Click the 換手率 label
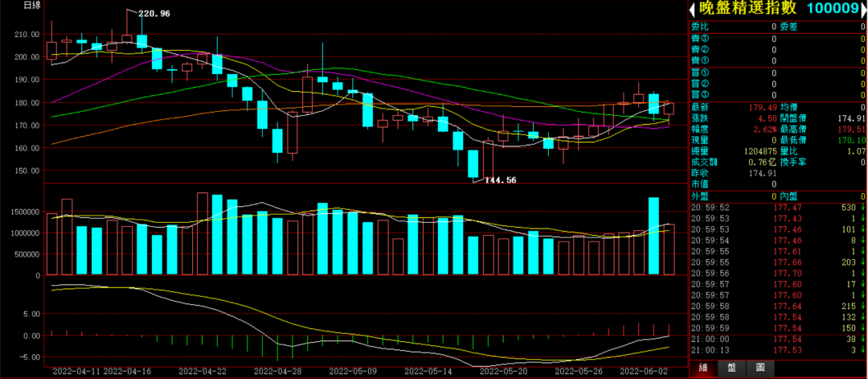This screenshot has width=868, height=379. pyautogui.click(x=792, y=162)
